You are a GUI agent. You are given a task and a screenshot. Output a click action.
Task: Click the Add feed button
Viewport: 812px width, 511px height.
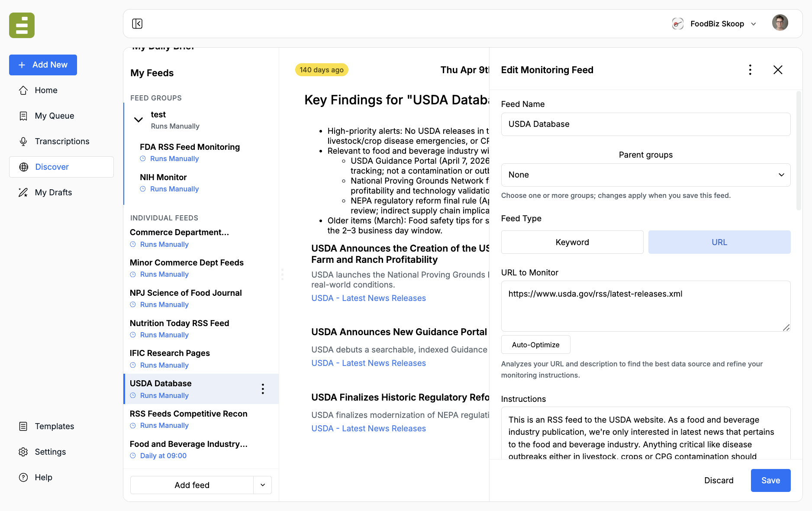pyautogui.click(x=192, y=485)
